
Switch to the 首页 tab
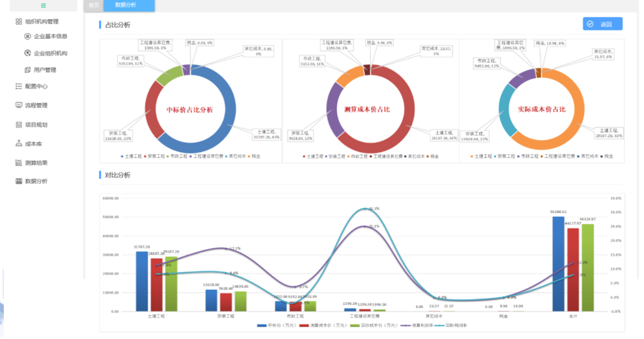point(94,5)
